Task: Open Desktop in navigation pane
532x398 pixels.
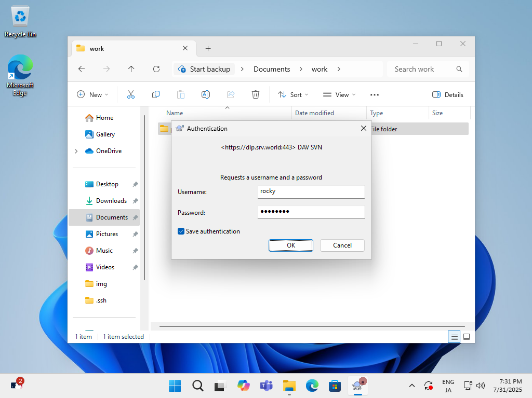Action: pyautogui.click(x=104, y=184)
